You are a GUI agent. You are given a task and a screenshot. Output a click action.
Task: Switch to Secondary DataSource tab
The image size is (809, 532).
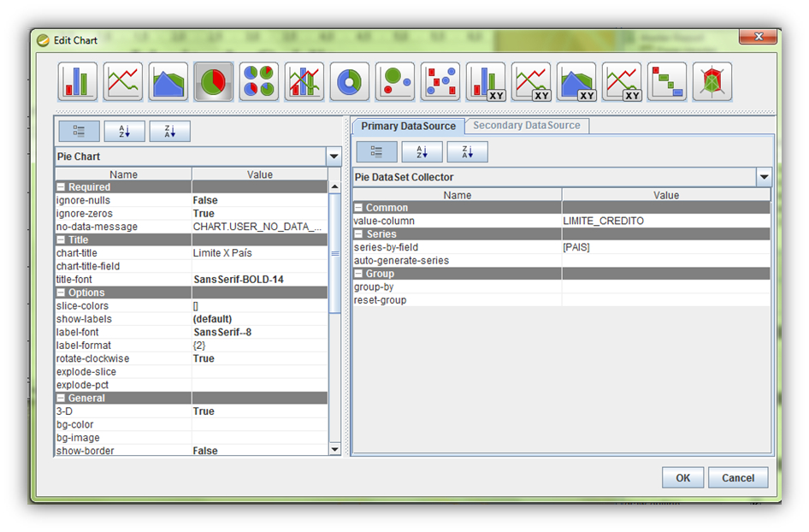click(526, 126)
